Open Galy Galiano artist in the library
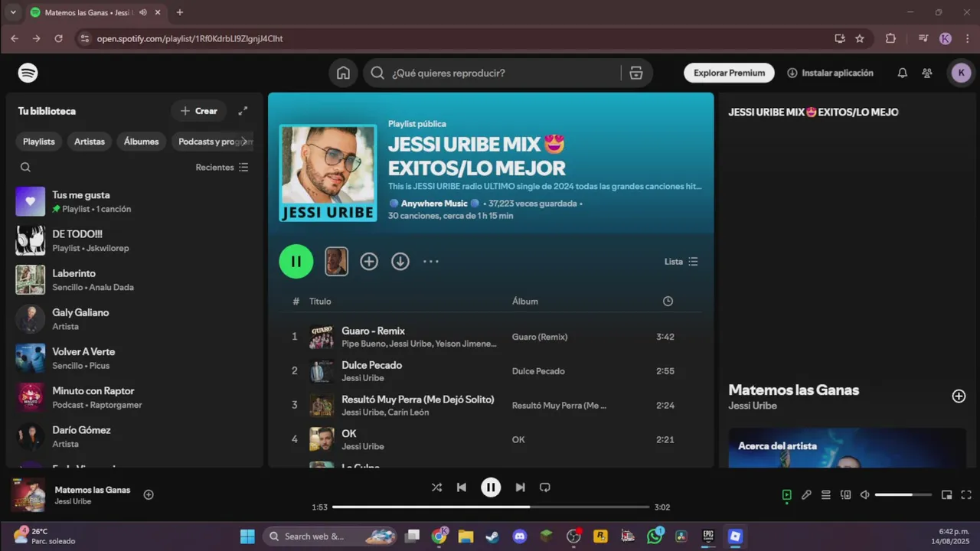The width and height of the screenshot is (980, 551). [134, 319]
